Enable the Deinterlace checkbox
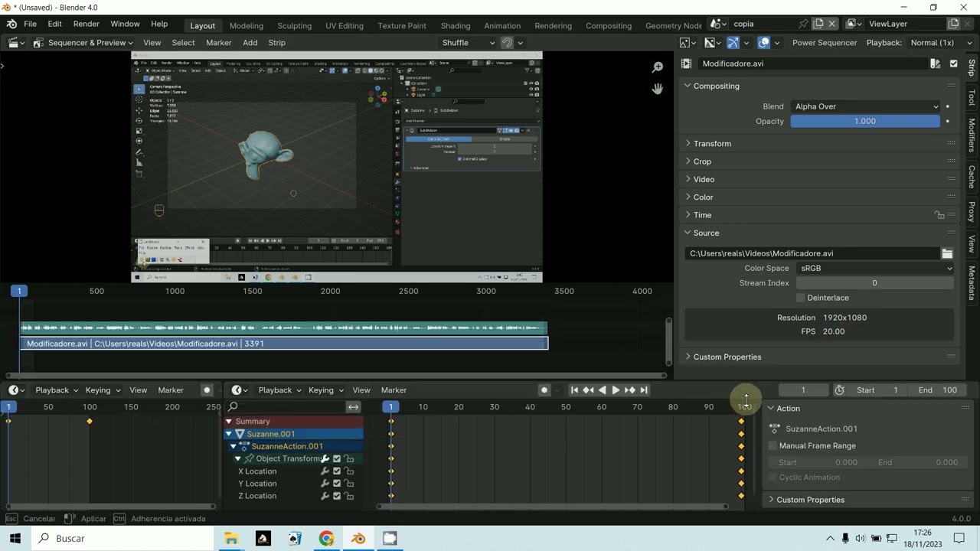Image resolution: width=980 pixels, height=551 pixels. (801, 298)
